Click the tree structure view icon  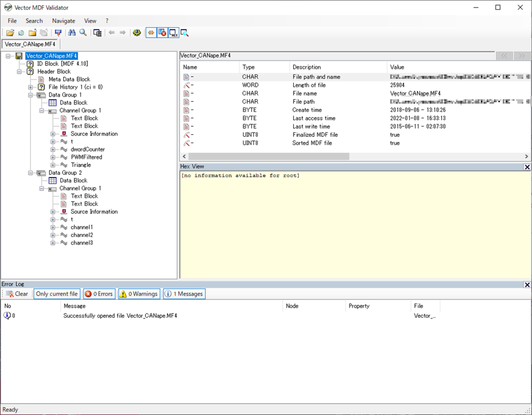(x=98, y=33)
